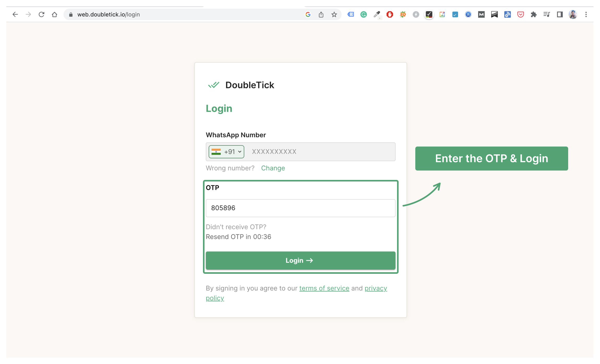Viewport: 600px width, 364px height.
Task: Open the AdBlock extension
Action: [x=389, y=14]
